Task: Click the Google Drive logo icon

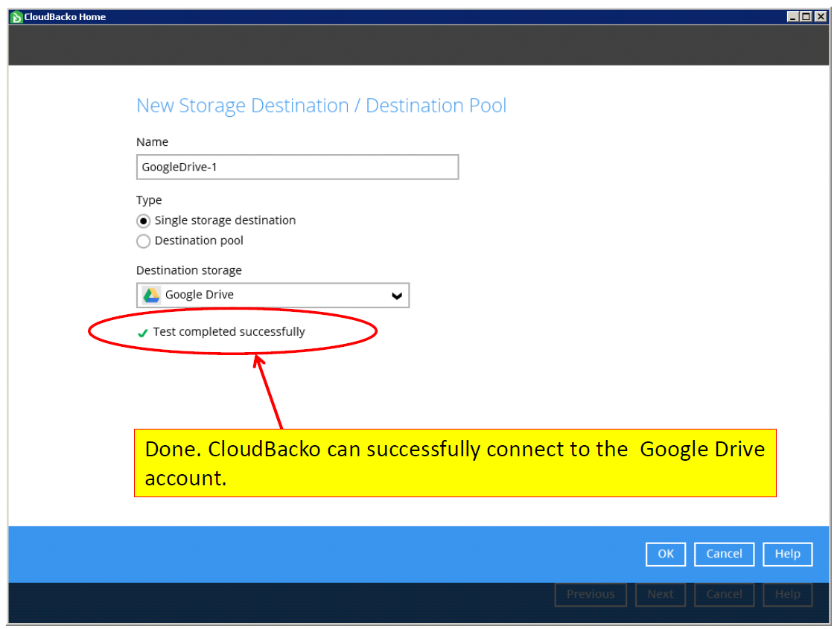Action: point(151,295)
